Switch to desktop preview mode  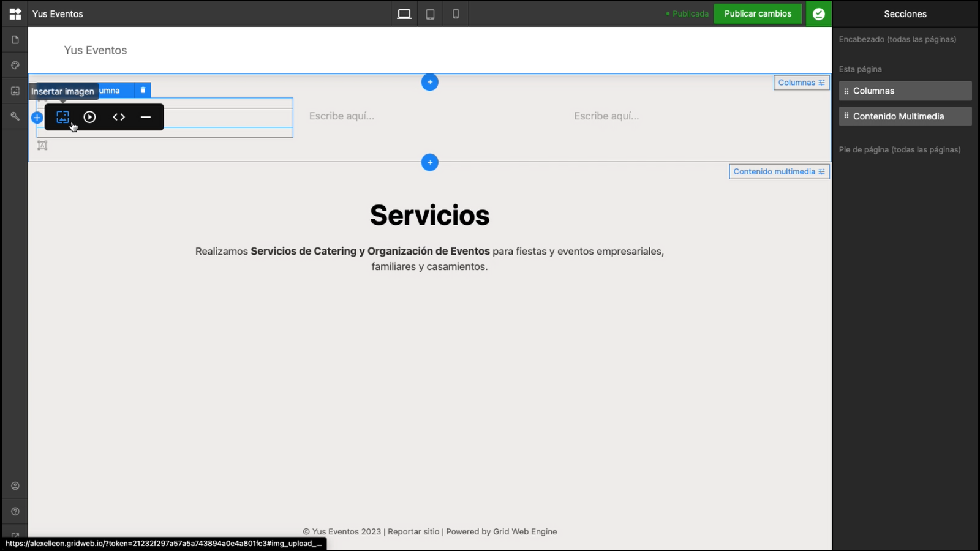coord(404,14)
